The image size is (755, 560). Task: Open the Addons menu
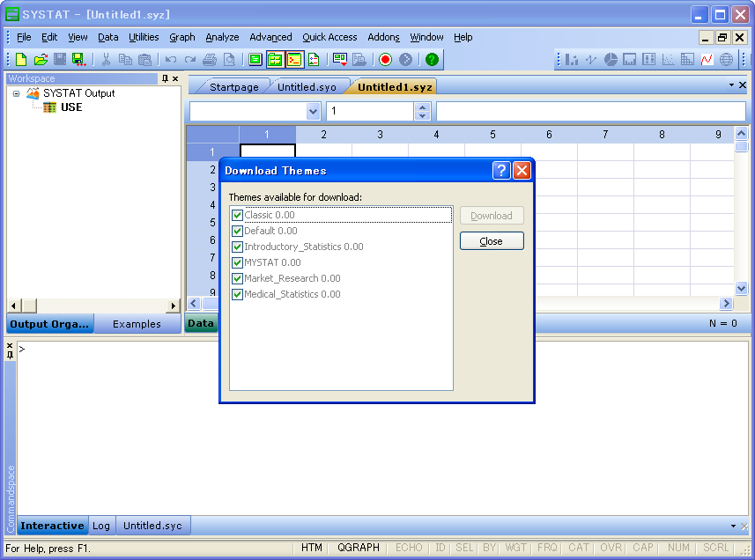(383, 37)
